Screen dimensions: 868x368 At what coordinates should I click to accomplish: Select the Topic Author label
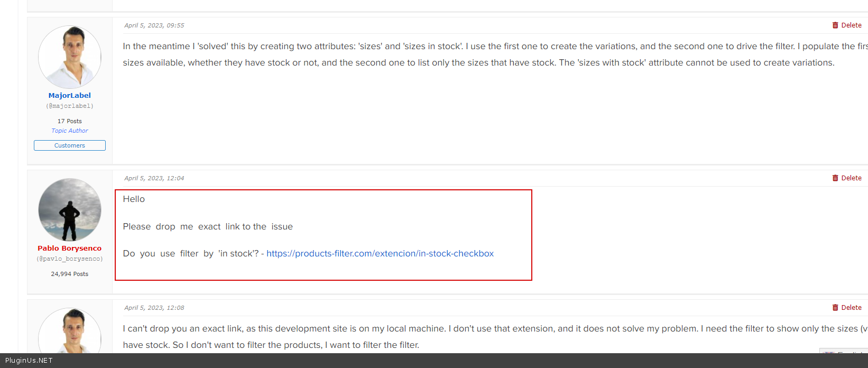(70, 131)
